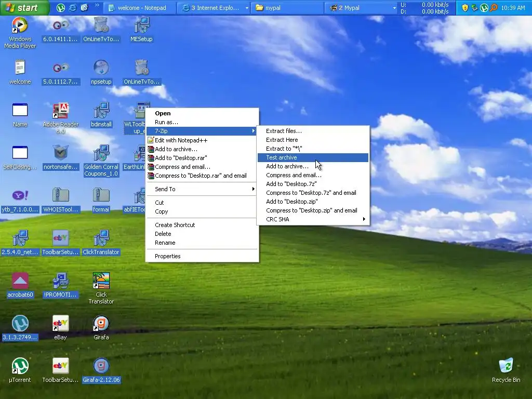Select the Golden Corral Coupons_1.0 icon
Screen dimensions: 532x399
pos(101,153)
